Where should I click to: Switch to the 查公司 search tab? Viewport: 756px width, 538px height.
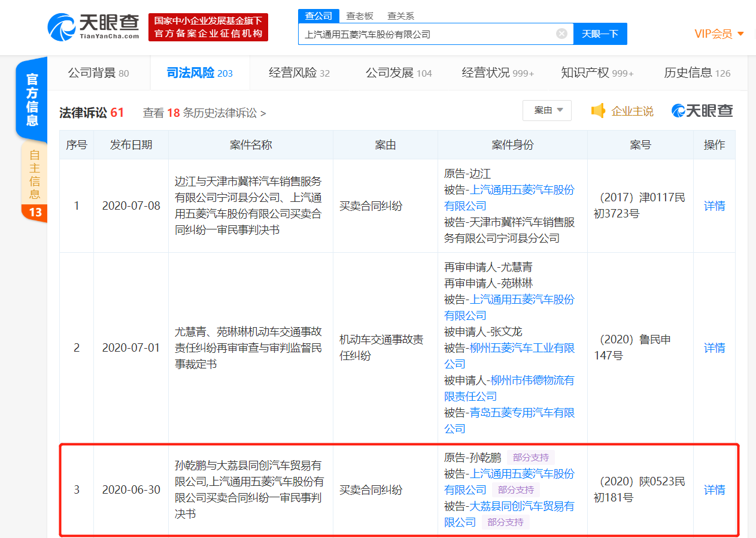click(318, 16)
